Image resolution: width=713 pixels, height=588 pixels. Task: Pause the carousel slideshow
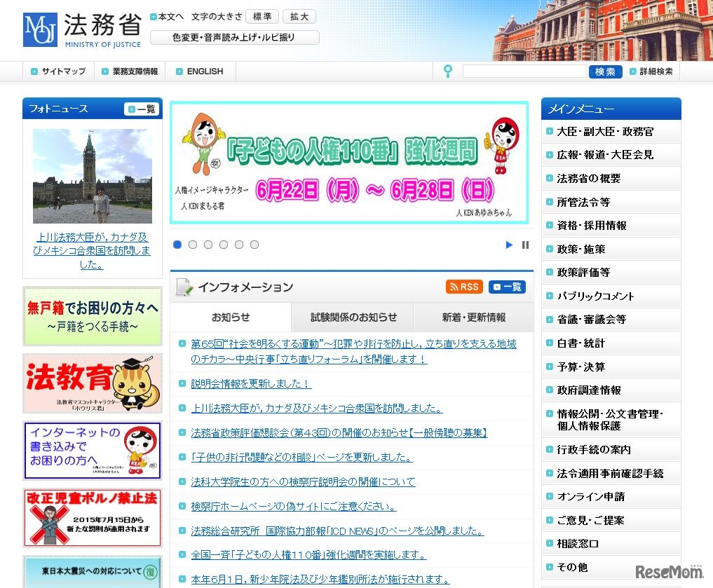coord(525,245)
